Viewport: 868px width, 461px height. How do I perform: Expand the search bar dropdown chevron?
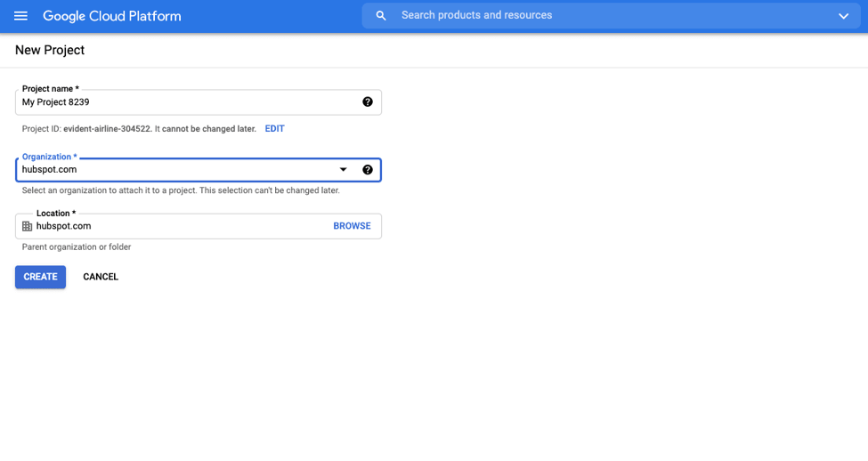(843, 16)
